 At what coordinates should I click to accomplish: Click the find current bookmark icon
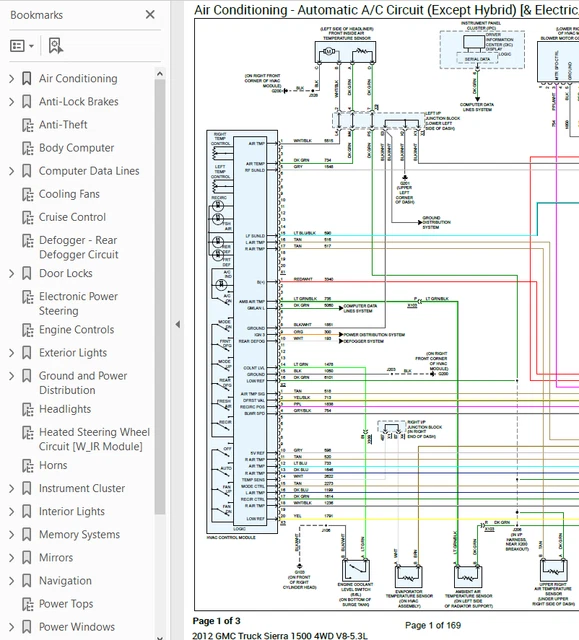pyautogui.click(x=55, y=46)
